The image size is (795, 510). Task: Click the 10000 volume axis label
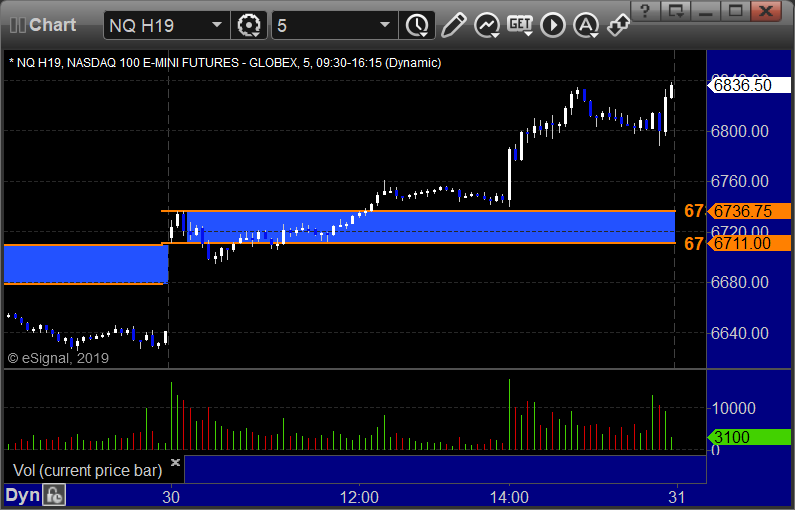coord(734,408)
